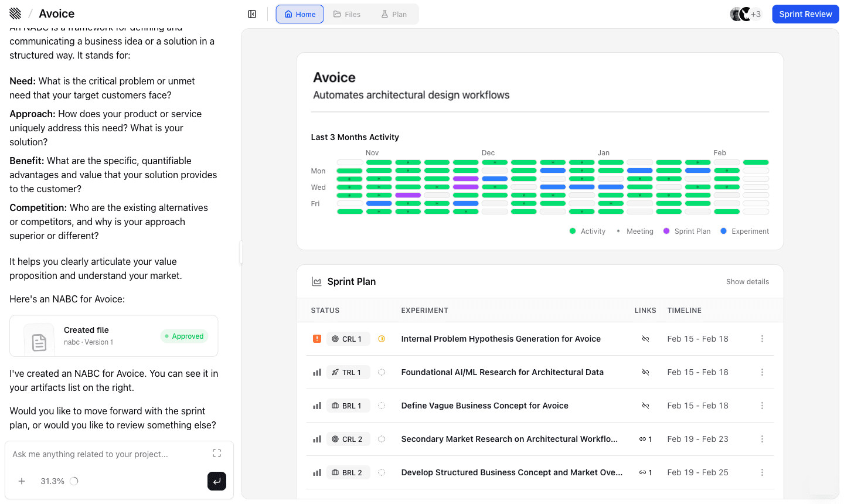Toggle the status circle for CRL 2
This screenshot has height=504, width=844.
[382, 439]
